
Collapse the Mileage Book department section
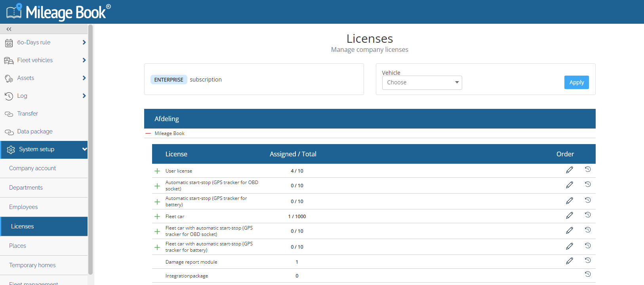click(x=148, y=133)
